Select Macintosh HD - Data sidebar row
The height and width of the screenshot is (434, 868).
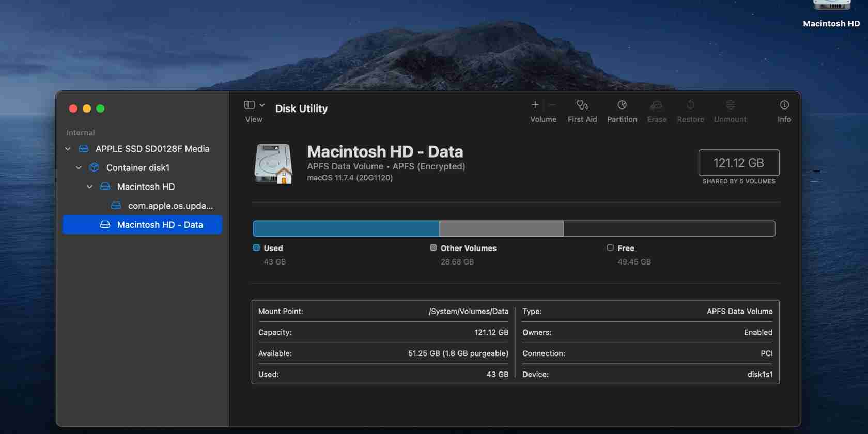coord(142,225)
